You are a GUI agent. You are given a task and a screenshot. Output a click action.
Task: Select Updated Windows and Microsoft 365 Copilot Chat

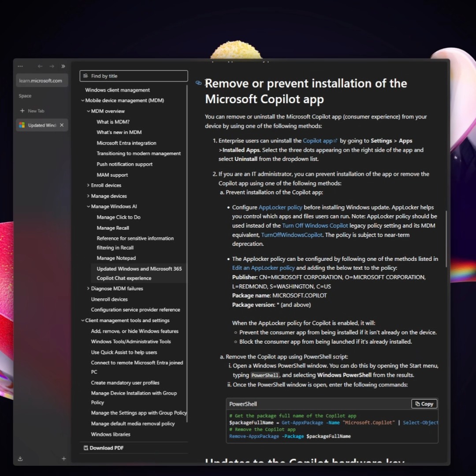tap(139, 273)
